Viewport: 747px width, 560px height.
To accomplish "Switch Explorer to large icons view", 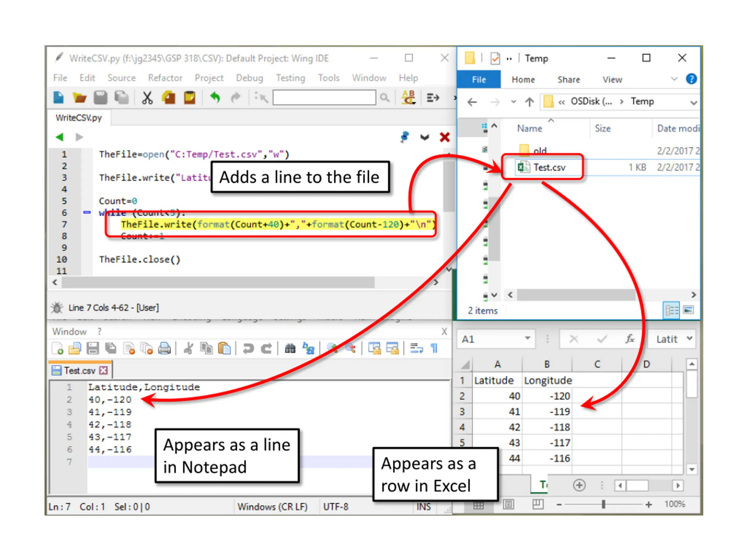I will pos(688,309).
